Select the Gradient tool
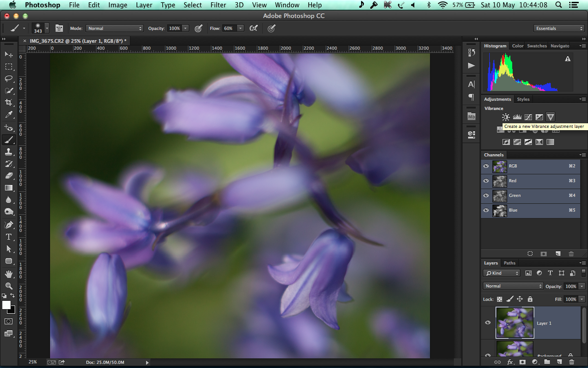The width and height of the screenshot is (588, 368). pos(9,188)
